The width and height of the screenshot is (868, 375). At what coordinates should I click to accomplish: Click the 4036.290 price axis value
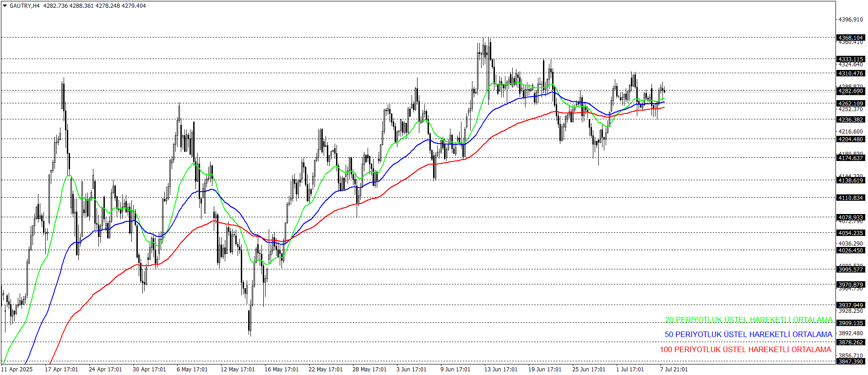point(851,244)
